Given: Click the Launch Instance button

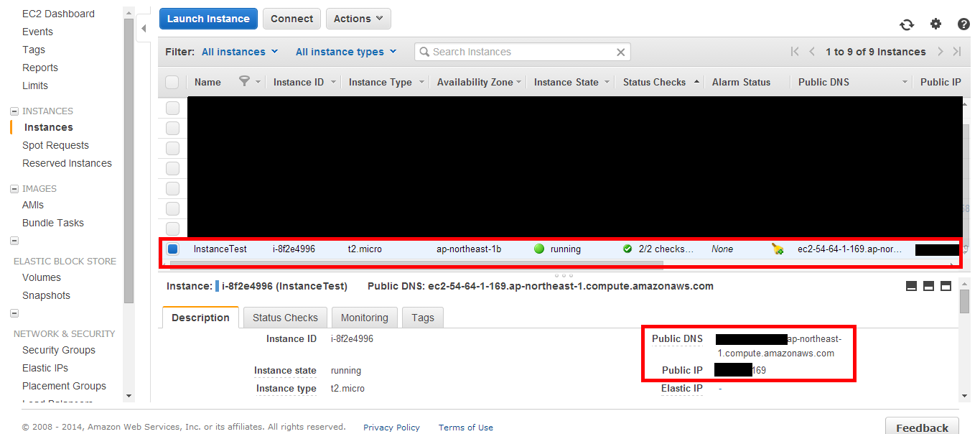Looking at the screenshot, I should point(208,19).
